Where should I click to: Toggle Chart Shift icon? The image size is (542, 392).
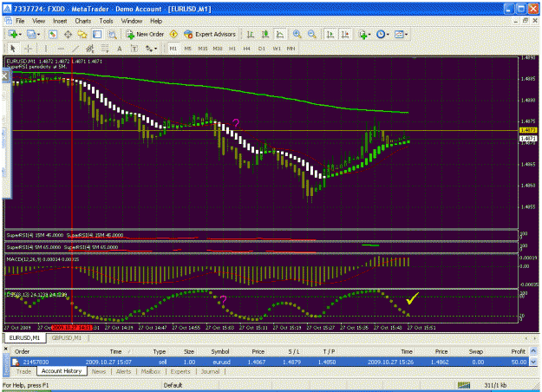(345, 34)
